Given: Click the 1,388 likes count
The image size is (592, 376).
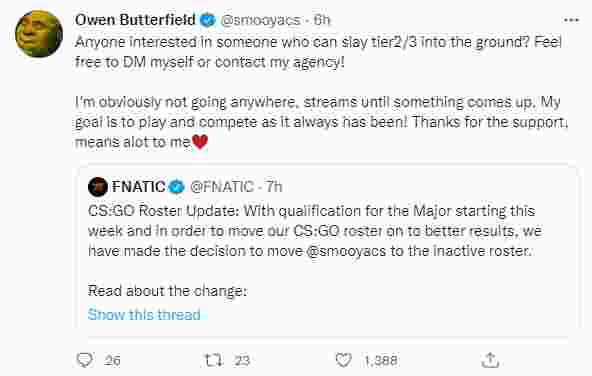Looking at the screenshot, I should click(x=381, y=361).
